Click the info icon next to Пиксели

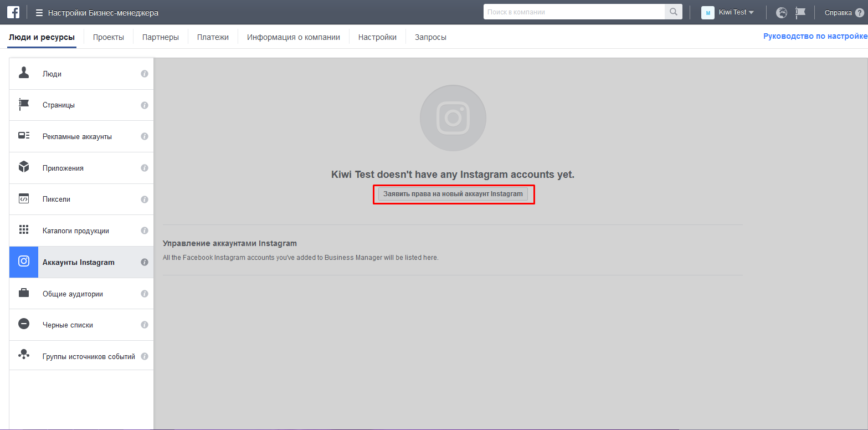145,199
